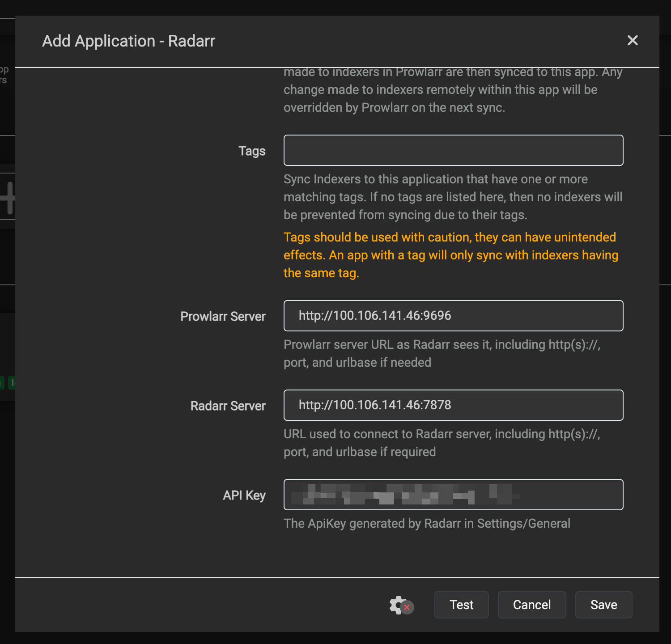Image resolution: width=671 pixels, height=644 pixels.
Task: Focus the Tags input field
Action: [x=453, y=150]
